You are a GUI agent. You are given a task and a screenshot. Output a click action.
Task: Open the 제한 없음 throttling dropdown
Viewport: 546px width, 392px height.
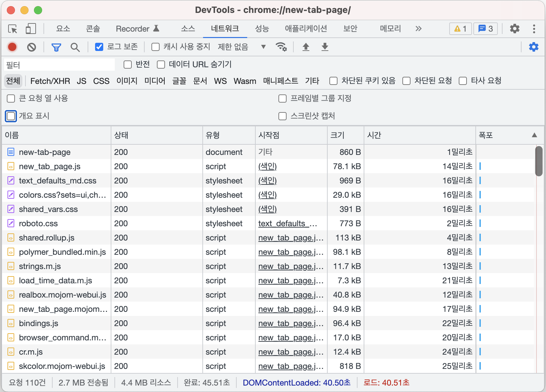[242, 47]
